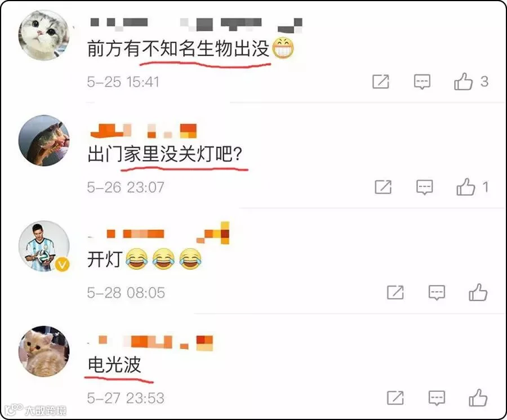Open the verified football player avatar
This screenshot has width=507, height=420.
coord(43,246)
